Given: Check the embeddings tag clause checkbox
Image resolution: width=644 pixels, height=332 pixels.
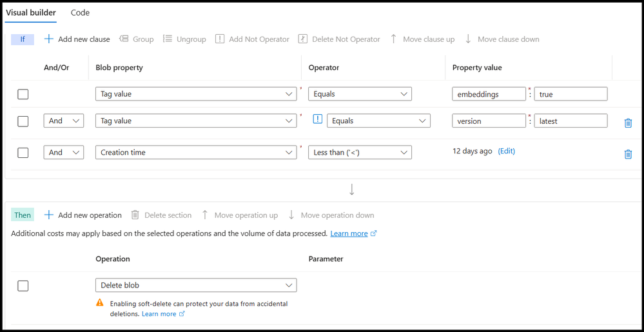Looking at the screenshot, I should 23,94.
